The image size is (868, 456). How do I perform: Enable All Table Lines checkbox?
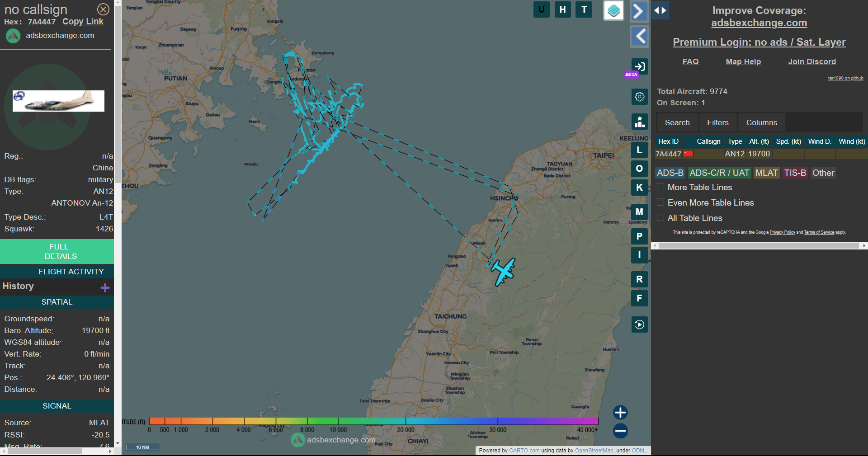[x=660, y=217]
